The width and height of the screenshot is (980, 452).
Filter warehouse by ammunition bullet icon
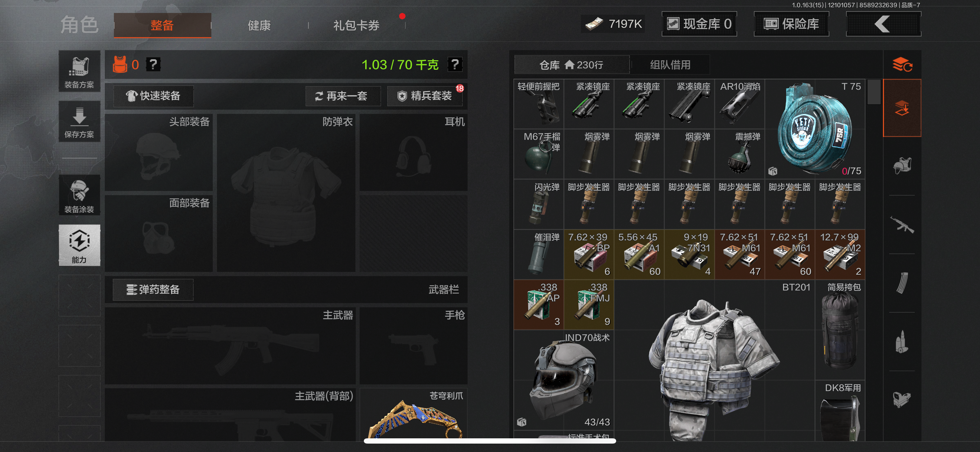tap(901, 341)
